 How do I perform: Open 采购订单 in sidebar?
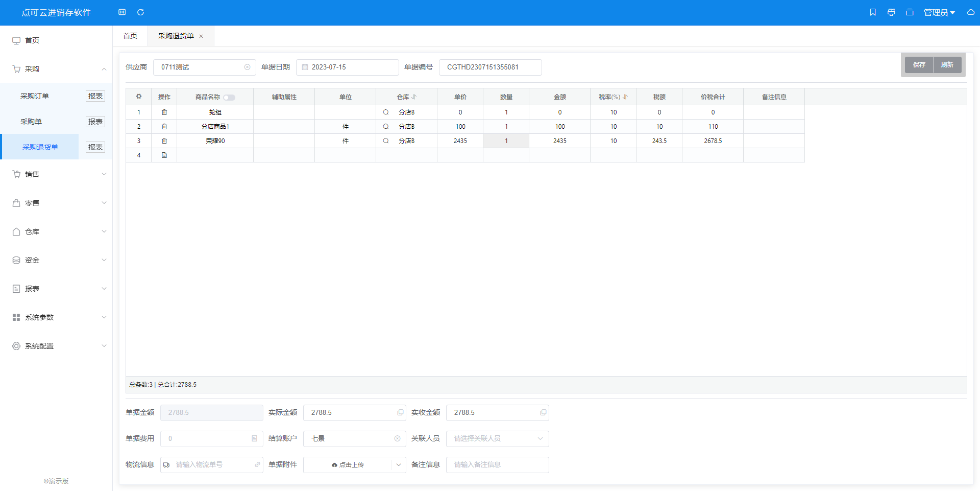pyautogui.click(x=35, y=96)
